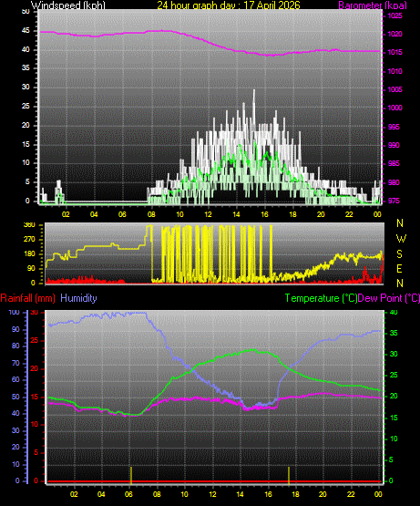Select the 1025 barometer axis value
This screenshot has height=506, width=420.
394,15
